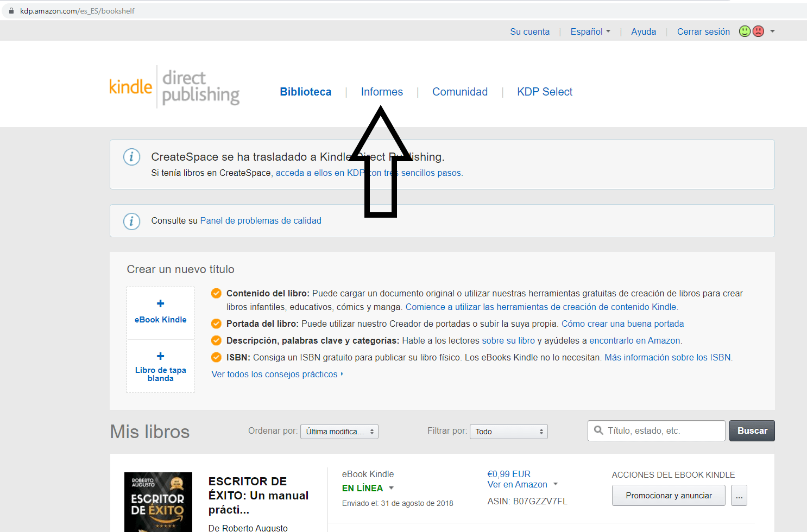807x532 pixels.
Task: Open the ESCRITOR DE ÉXITO book cover thumbnail
Action: [158, 502]
